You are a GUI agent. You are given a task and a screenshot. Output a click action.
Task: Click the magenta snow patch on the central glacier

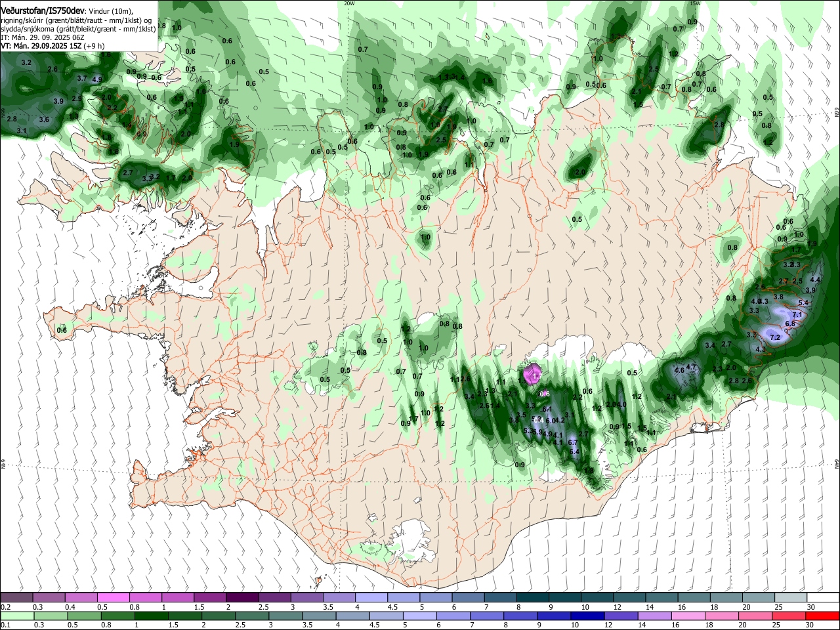click(532, 375)
